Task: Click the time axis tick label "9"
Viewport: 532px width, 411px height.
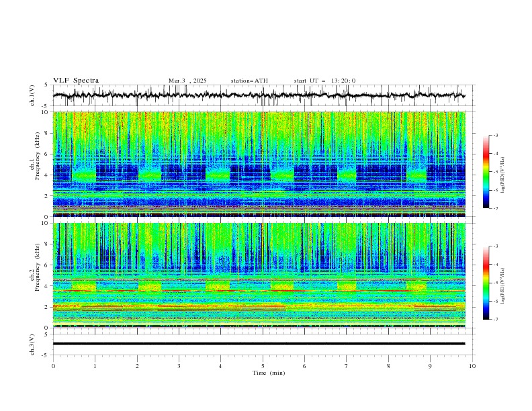Action: coord(430,366)
